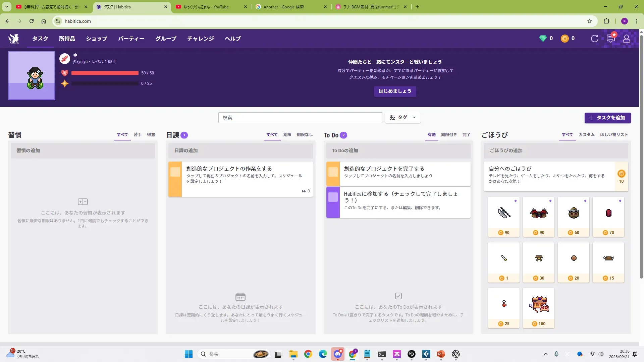The width and height of the screenshot is (644, 362).
Task: Buy the health potion costing 25
Action: pyautogui.click(x=503, y=308)
